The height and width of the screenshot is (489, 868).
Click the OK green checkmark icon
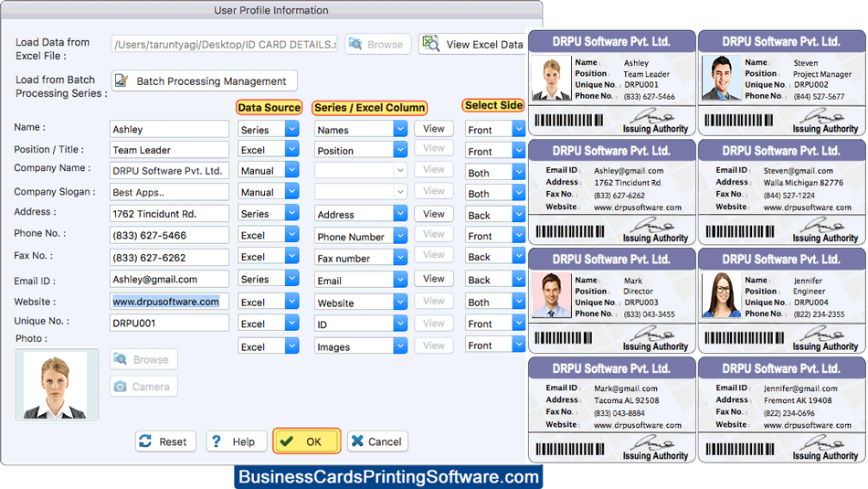click(x=287, y=441)
